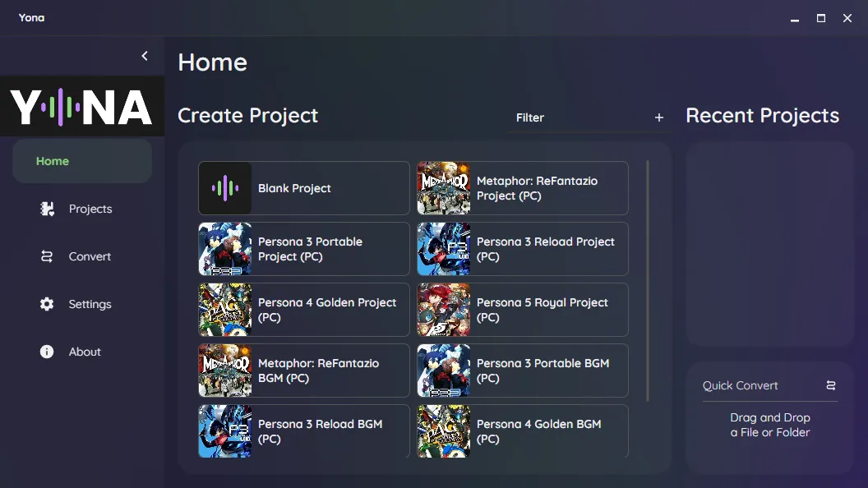Image resolution: width=868 pixels, height=488 pixels.
Task: Create a Persona 3 Portable Project (PC)
Action: coord(304,249)
